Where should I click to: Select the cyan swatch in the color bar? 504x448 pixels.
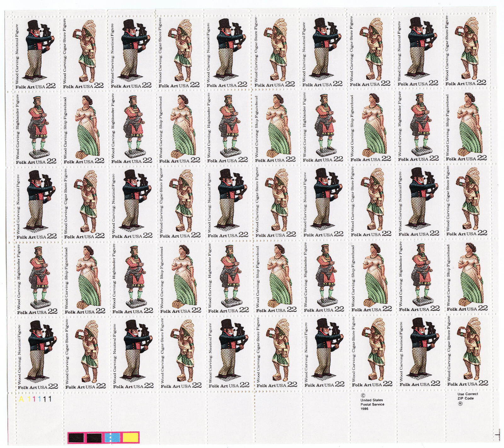click(112, 438)
